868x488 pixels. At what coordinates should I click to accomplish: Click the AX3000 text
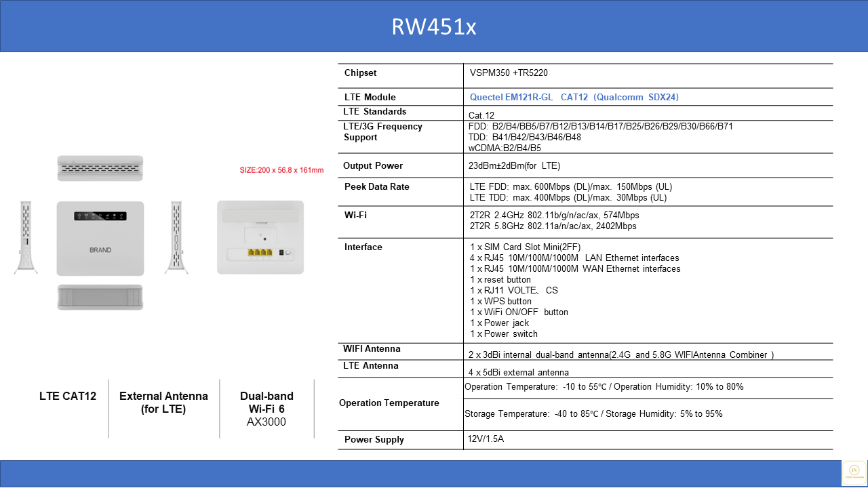click(267, 422)
